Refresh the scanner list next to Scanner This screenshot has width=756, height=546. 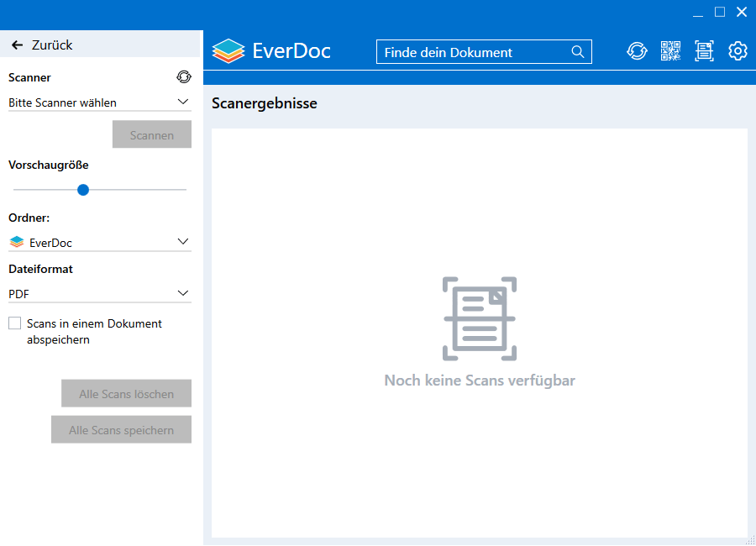click(184, 76)
